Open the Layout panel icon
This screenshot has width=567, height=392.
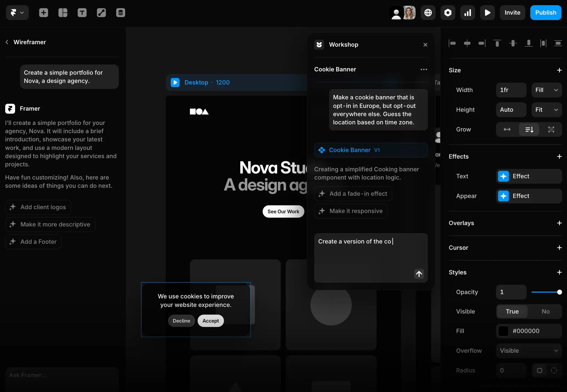tap(63, 12)
